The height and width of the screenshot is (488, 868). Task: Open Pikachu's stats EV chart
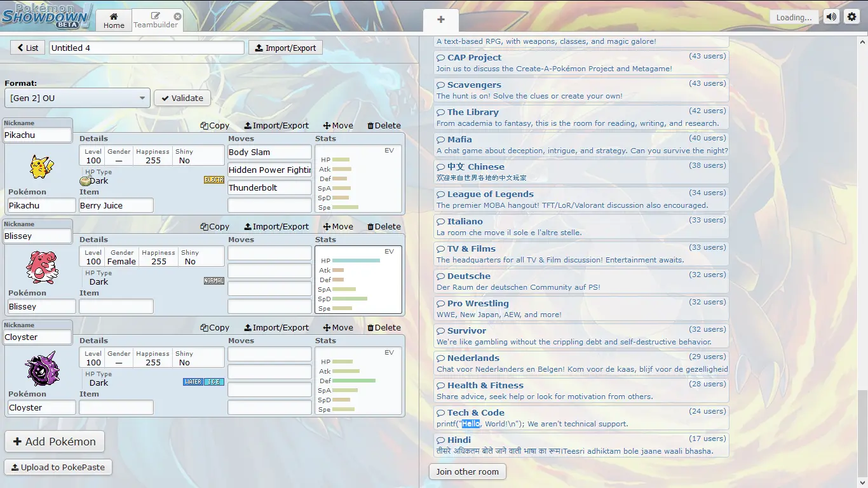358,179
